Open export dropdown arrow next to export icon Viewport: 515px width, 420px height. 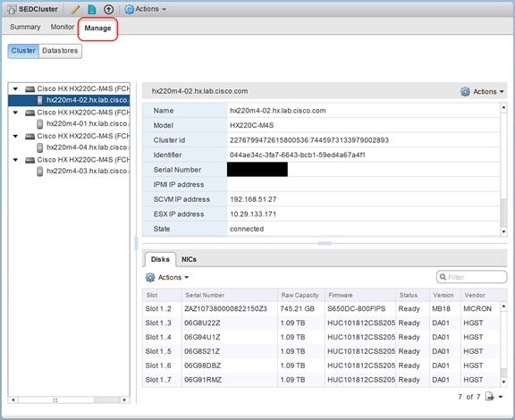point(501,397)
